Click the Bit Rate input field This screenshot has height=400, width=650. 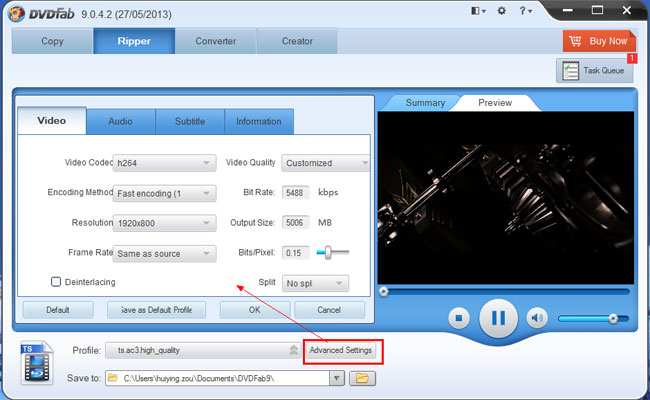click(x=295, y=193)
